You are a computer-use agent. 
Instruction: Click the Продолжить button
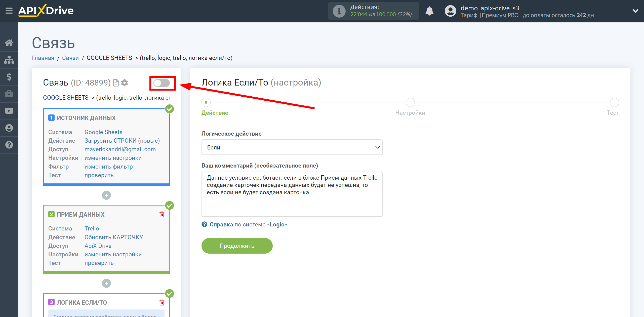click(237, 246)
